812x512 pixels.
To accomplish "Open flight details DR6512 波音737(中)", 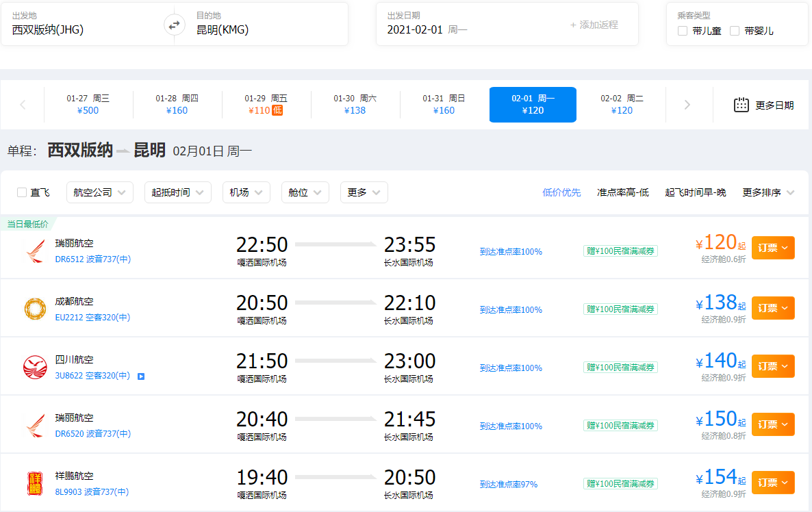I will click(x=92, y=259).
